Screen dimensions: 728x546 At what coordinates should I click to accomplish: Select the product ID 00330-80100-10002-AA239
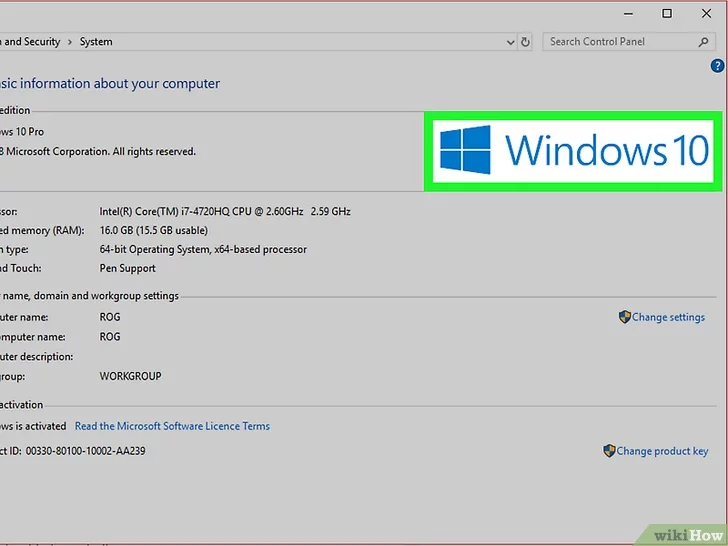click(85, 451)
